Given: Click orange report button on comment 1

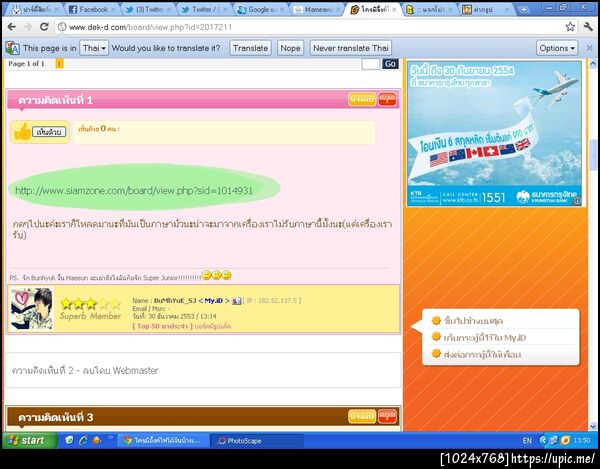Looking at the screenshot, I should (362, 99).
